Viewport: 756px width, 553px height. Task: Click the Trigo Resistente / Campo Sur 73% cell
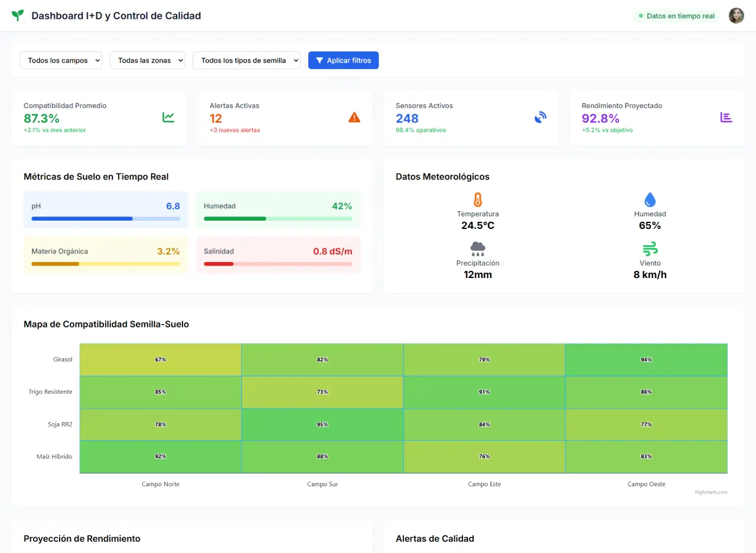click(x=322, y=392)
